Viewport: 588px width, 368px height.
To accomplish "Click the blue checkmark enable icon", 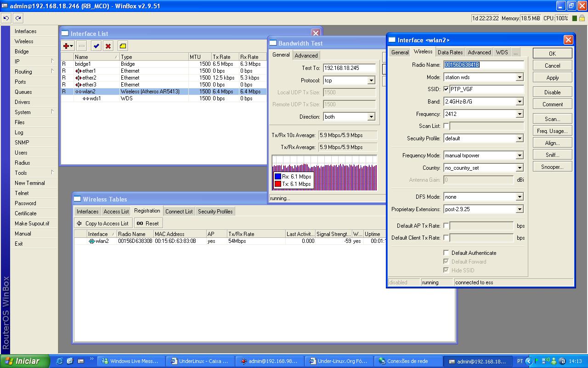I will click(96, 46).
